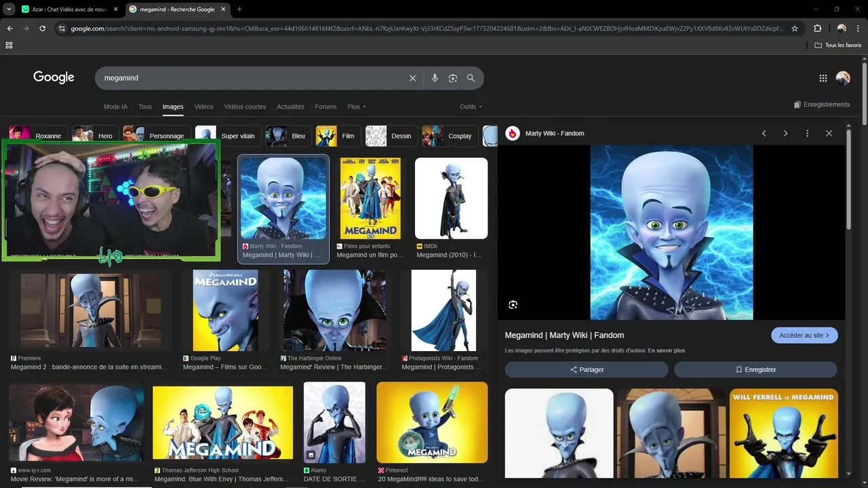Click the Google logo
Viewport: 868px width, 488px height.
[54, 77]
